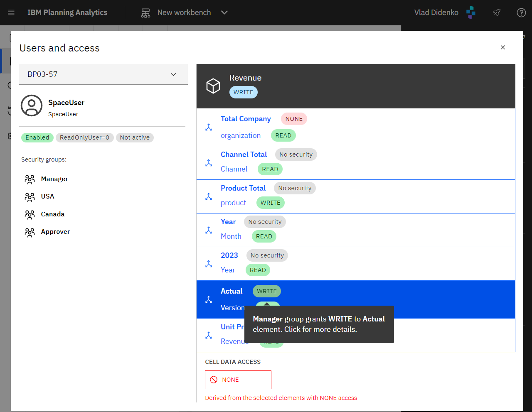Click the hierarchy icon in 2023 row

coord(209,264)
